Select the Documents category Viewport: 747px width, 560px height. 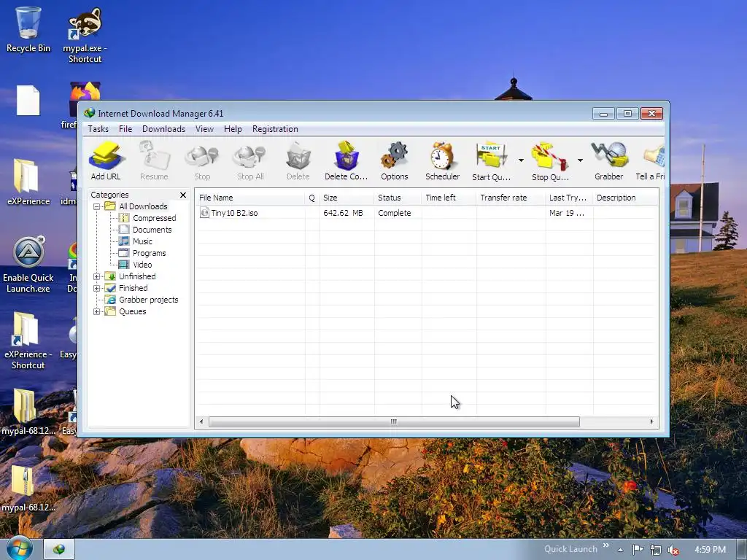[152, 230]
